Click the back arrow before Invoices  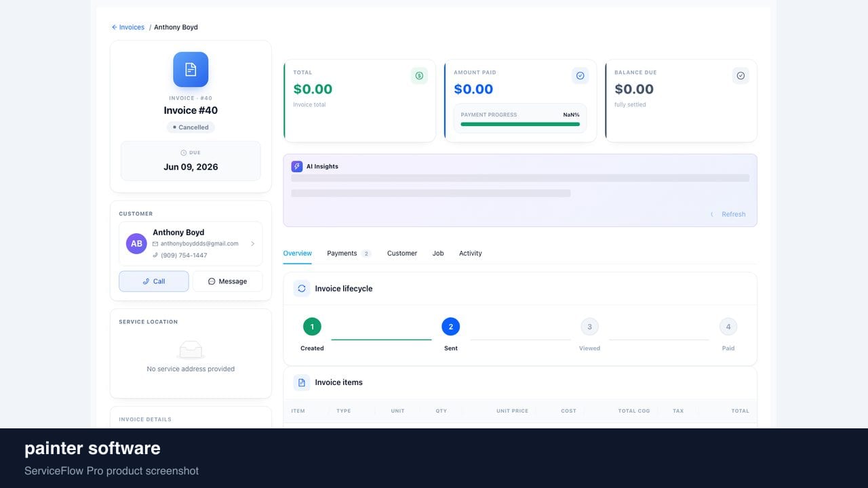(115, 27)
